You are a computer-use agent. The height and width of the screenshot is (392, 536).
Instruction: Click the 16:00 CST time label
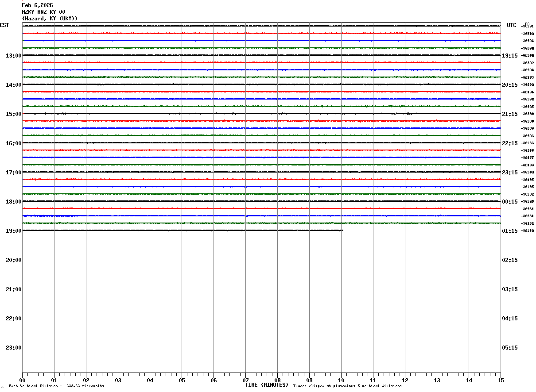click(x=14, y=143)
